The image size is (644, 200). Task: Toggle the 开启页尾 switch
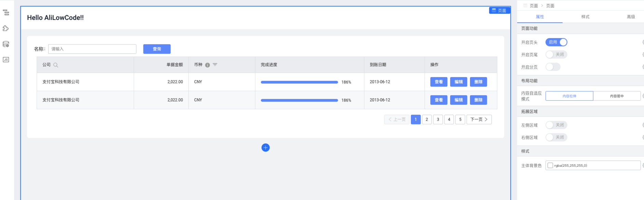[x=556, y=54]
